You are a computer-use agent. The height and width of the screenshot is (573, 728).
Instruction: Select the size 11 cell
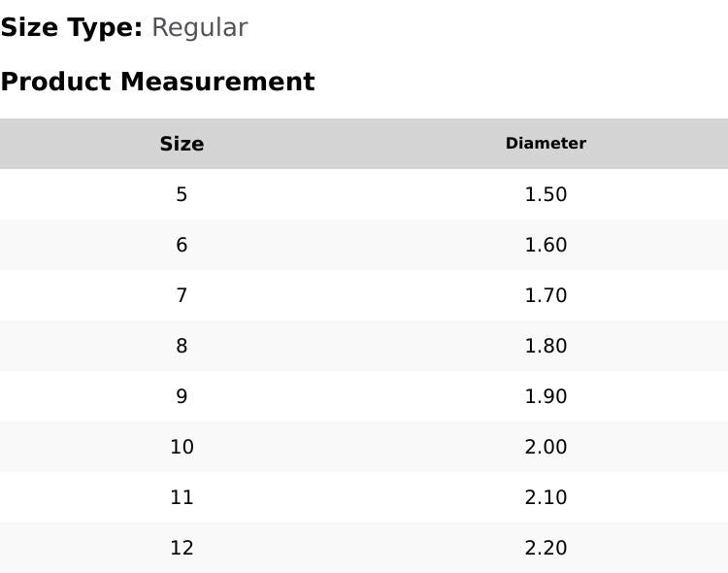coord(182,497)
